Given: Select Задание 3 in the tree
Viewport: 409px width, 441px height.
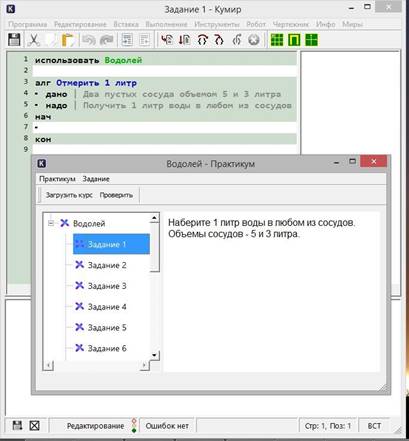Looking at the screenshot, I should 107,286.
